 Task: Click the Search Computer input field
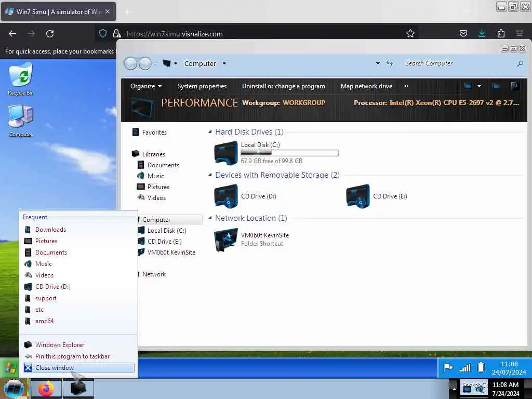pyautogui.click(x=460, y=63)
